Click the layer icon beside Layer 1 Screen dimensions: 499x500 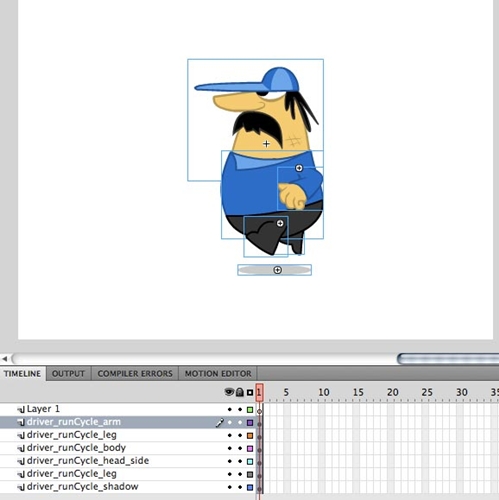21,409
